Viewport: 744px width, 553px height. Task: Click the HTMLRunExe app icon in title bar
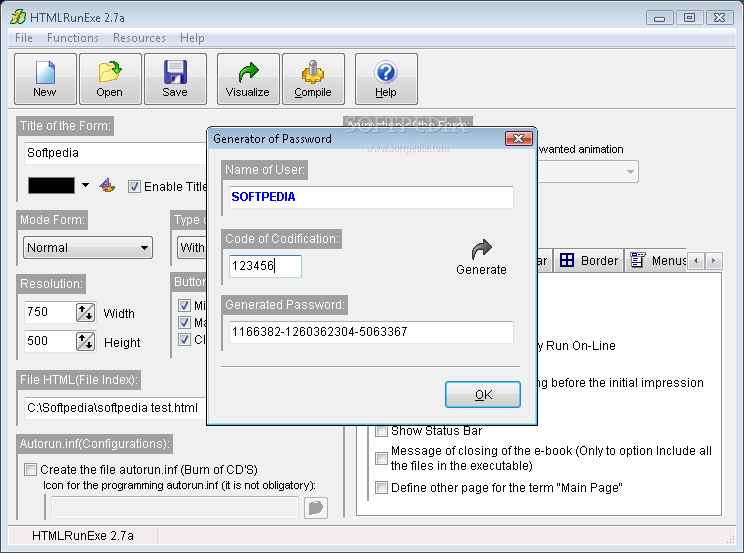click(x=18, y=17)
